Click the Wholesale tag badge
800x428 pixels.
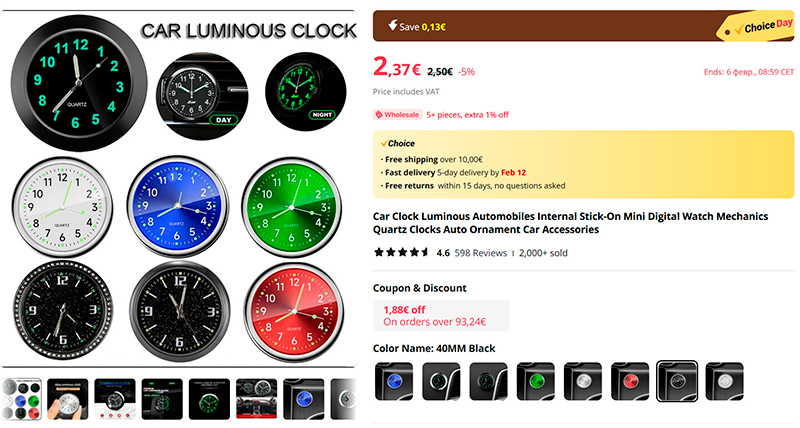[x=397, y=115]
